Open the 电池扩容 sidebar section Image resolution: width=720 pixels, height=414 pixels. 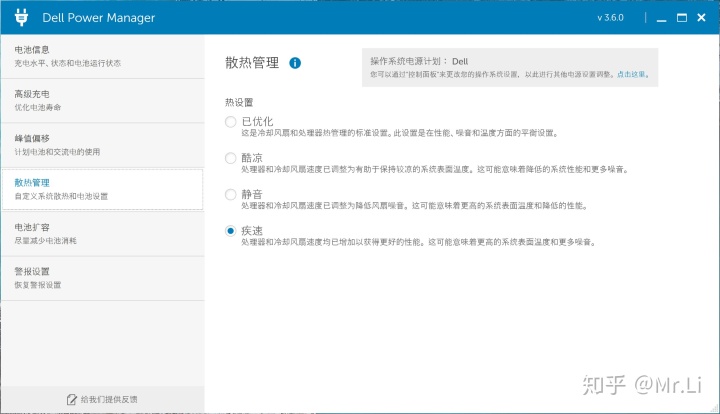click(x=102, y=234)
